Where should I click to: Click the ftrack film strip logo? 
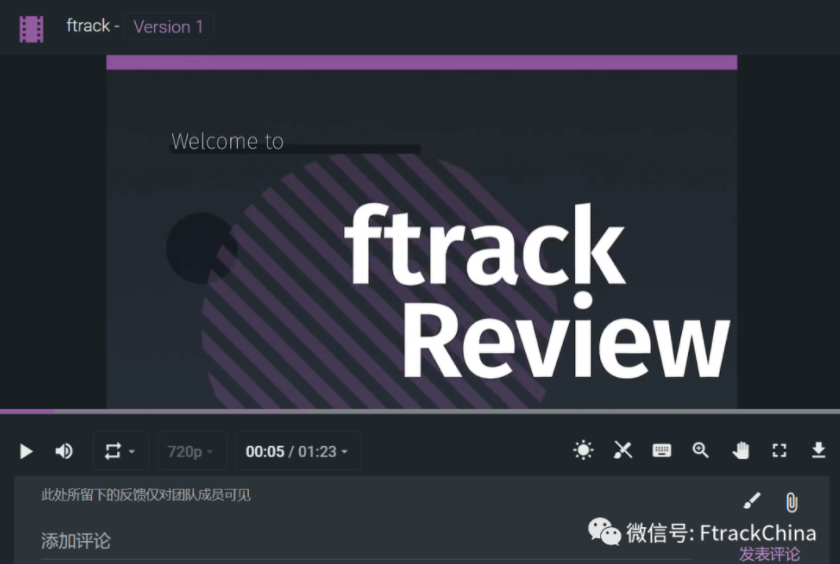click(31, 29)
